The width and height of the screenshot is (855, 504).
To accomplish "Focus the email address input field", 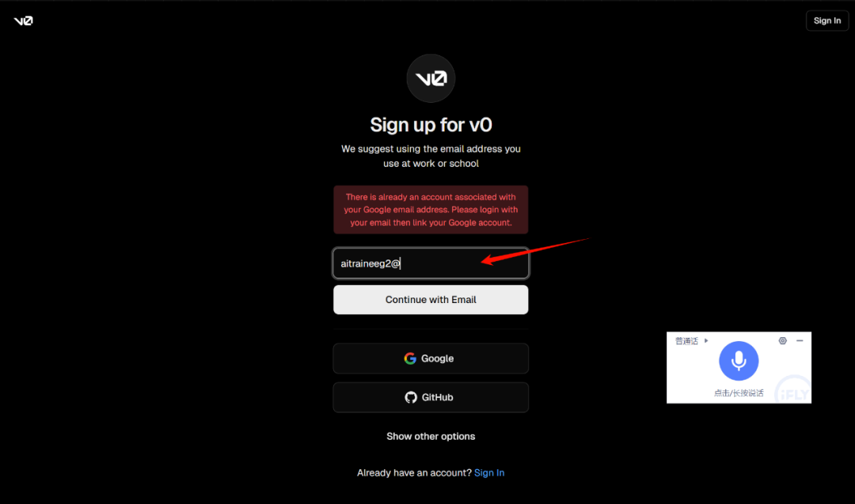I will [x=431, y=263].
